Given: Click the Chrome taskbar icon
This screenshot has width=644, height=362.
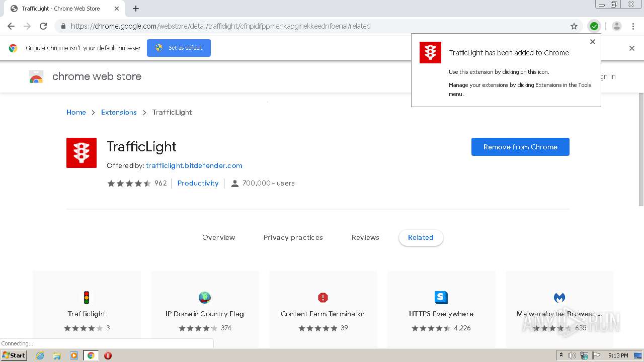Looking at the screenshot, I should (91, 355).
